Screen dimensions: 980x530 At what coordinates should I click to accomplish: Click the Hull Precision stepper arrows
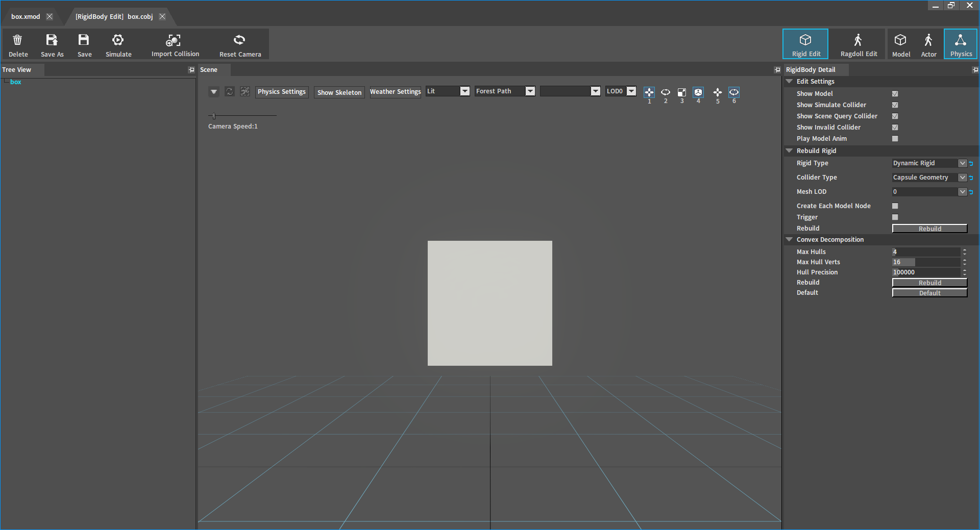click(x=964, y=272)
